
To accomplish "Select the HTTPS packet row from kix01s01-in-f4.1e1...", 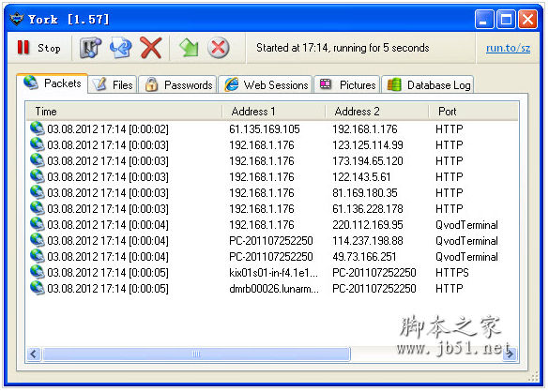I will tap(272, 272).
